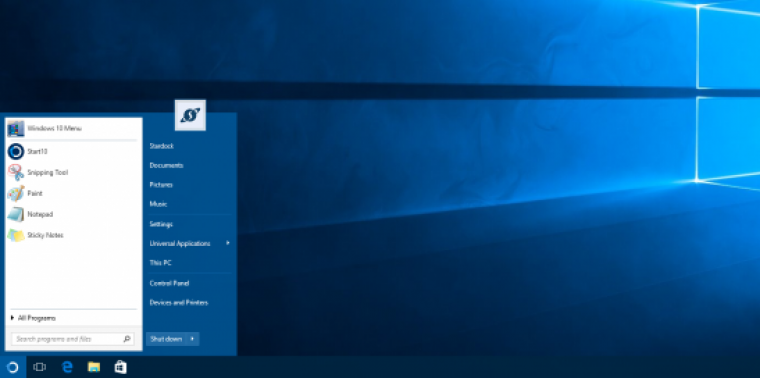Open Settings from the start menu
The width and height of the screenshot is (760, 380).
(161, 224)
